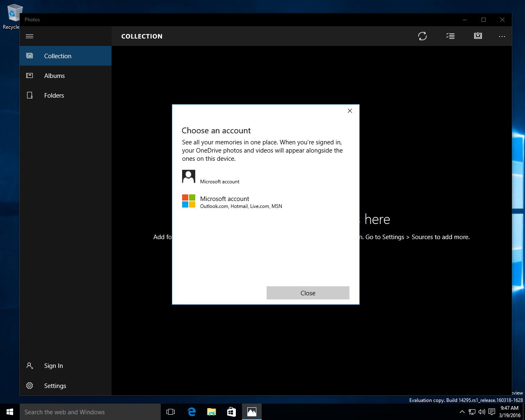Image resolution: width=525 pixels, height=420 pixels.
Task: Click the Microsoft four-color logo in dialog
Action: tap(189, 201)
